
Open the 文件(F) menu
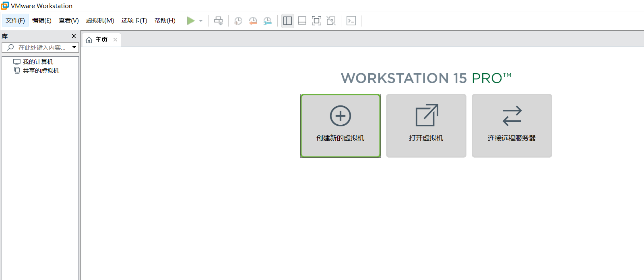(15, 20)
